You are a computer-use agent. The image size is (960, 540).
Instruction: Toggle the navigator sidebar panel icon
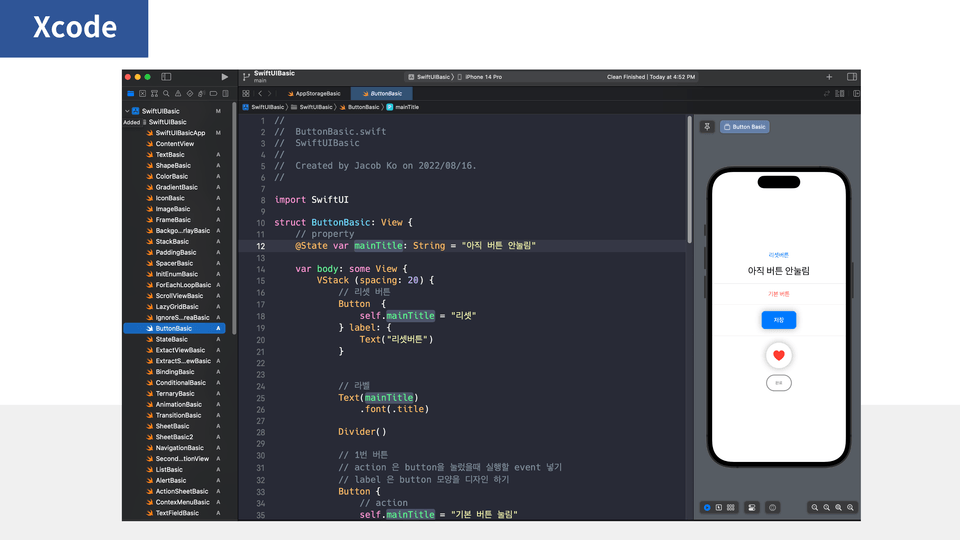click(166, 77)
